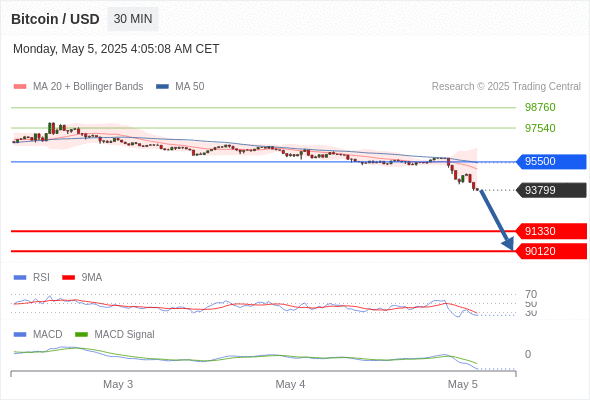Click the Research © 2025 Trading Central text
The width and height of the screenshot is (590, 400).
506,87
